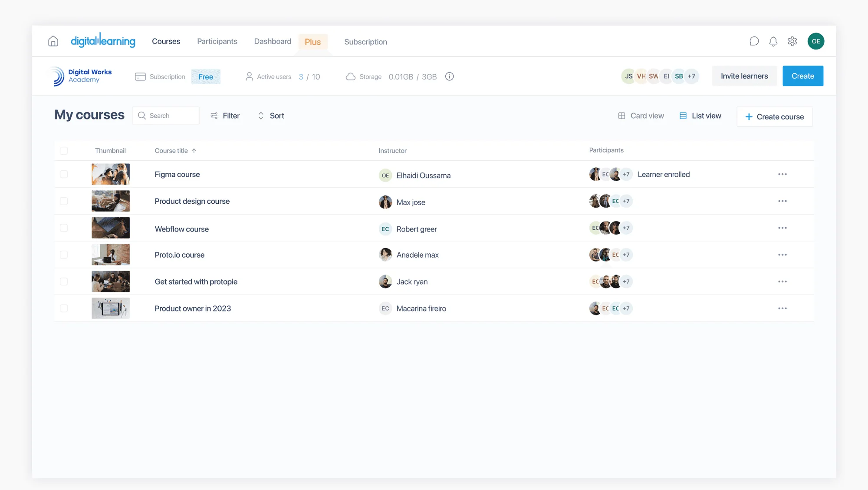The image size is (868, 490).
Task: Open the Filter options
Action: (225, 116)
